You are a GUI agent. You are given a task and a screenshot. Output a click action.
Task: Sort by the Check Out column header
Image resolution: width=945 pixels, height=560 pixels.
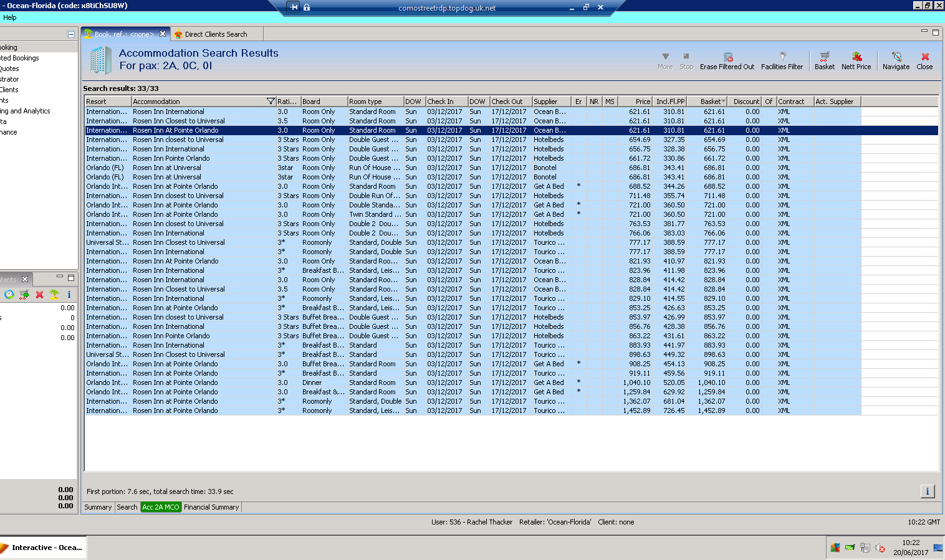click(x=511, y=102)
